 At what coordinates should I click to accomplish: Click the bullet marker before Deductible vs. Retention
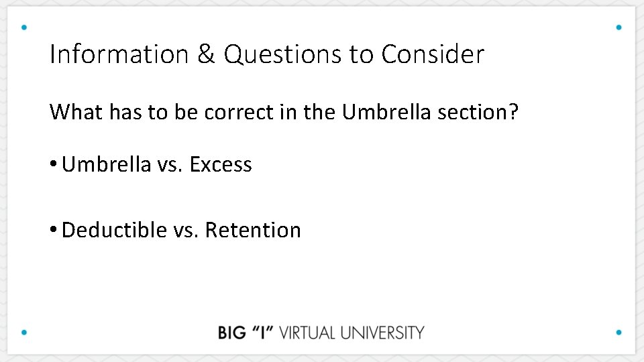[x=53, y=231]
